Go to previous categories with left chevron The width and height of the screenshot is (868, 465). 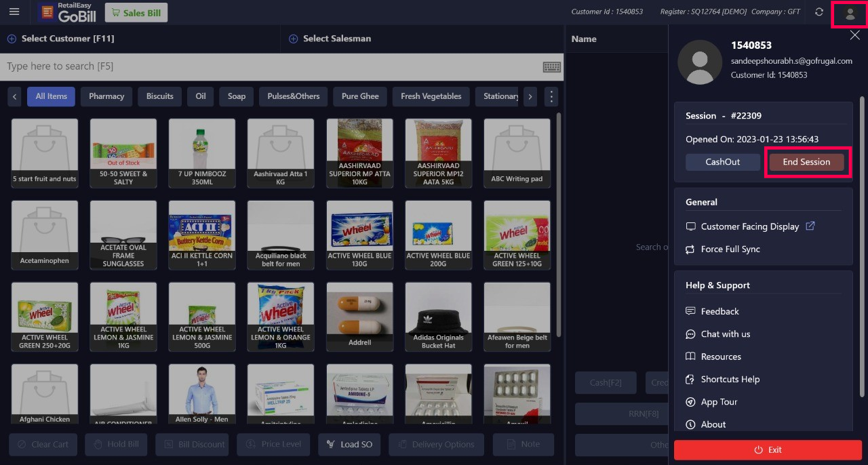coord(15,96)
